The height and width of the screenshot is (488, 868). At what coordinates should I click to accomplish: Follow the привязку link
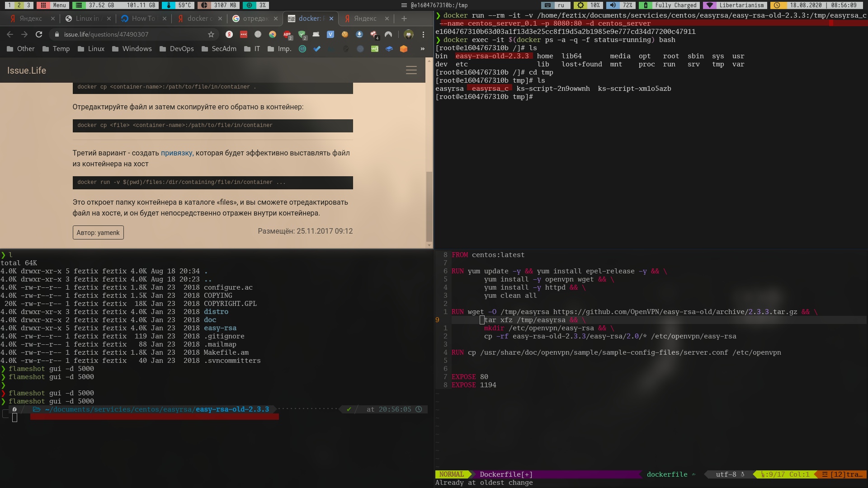[176, 153]
